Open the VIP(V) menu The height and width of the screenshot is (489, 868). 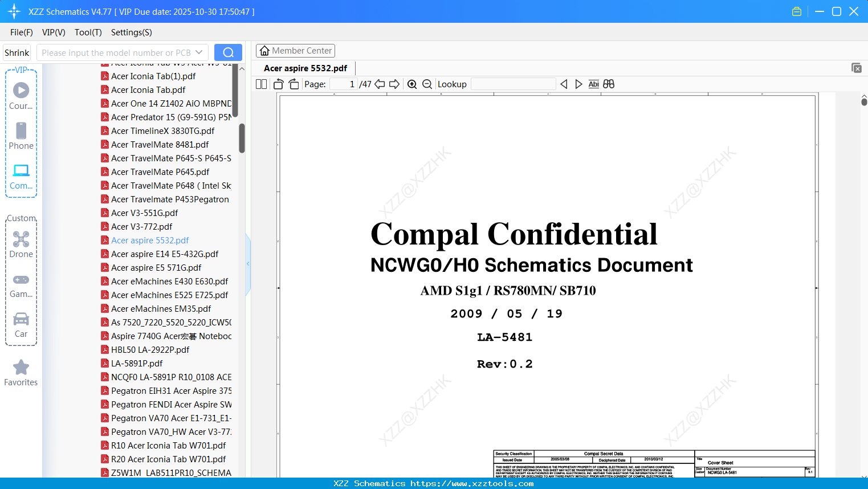(54, 32)
